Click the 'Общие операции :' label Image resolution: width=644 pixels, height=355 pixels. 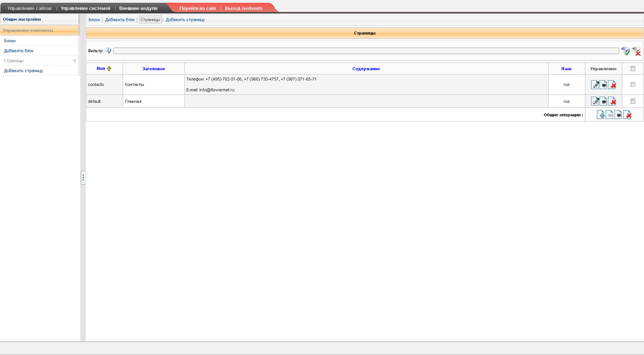(x=563, y=115)
